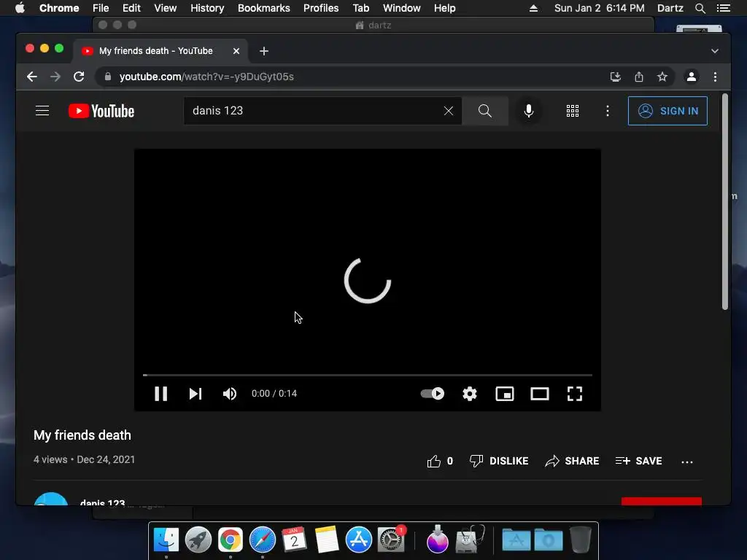The height and width of the screenshot is (560, 747).
Task: Open a new tab
Action: (x=264, y=51)
